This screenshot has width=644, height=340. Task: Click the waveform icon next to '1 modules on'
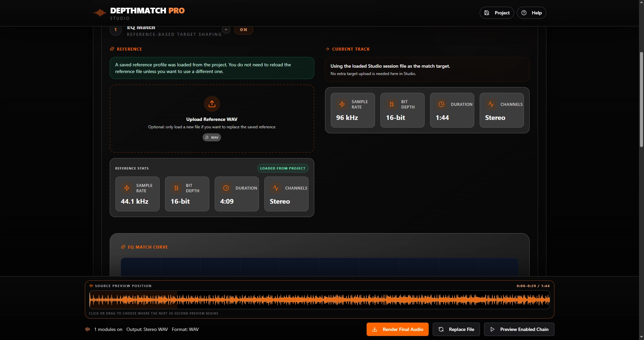88,329
